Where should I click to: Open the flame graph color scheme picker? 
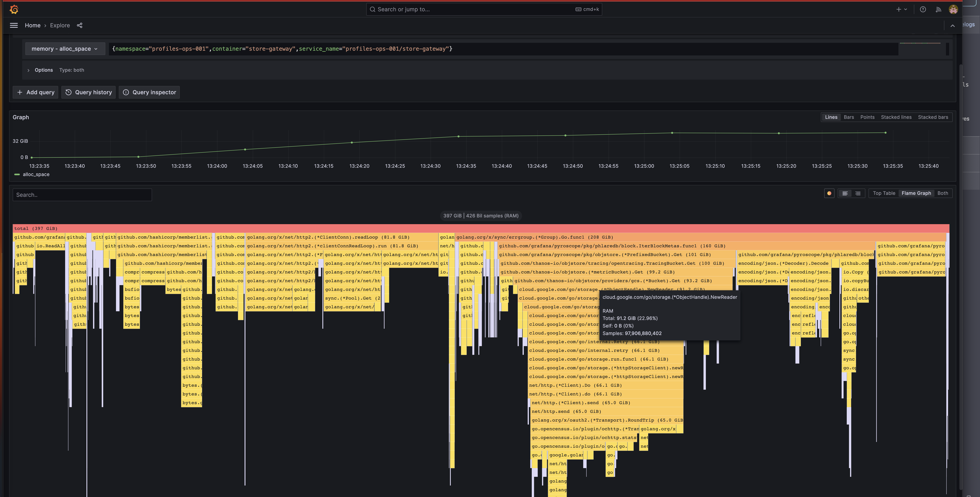[829, 193]
